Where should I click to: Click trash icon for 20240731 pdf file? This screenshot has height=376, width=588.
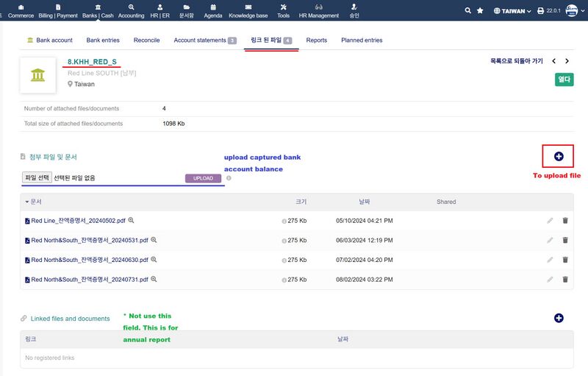pyautogui.click(x=565, y=280)
